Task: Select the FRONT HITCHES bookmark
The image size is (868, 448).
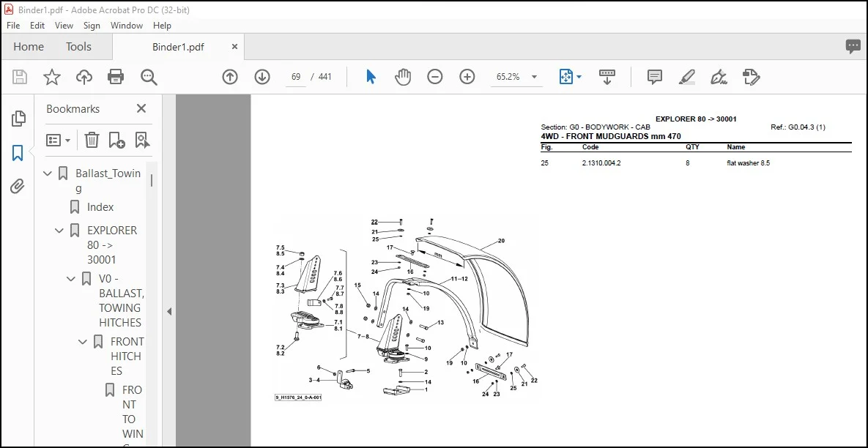Action: pos(127,356)
